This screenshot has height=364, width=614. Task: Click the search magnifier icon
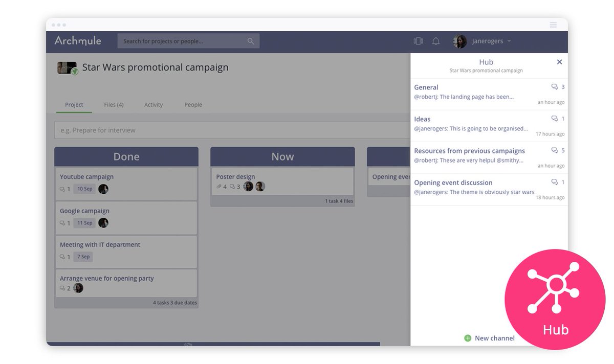tap(251, 41)
